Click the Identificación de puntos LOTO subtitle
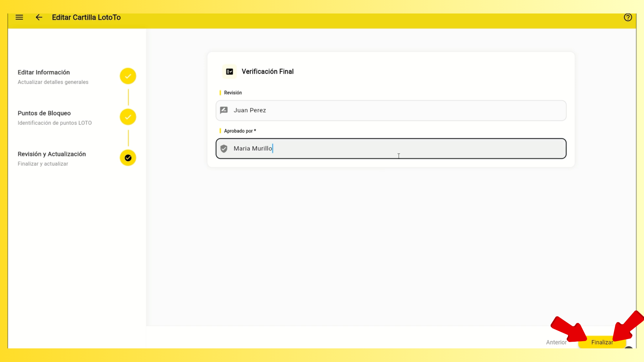Viewport: 644px width, 362px height. [x=55, y=123]
